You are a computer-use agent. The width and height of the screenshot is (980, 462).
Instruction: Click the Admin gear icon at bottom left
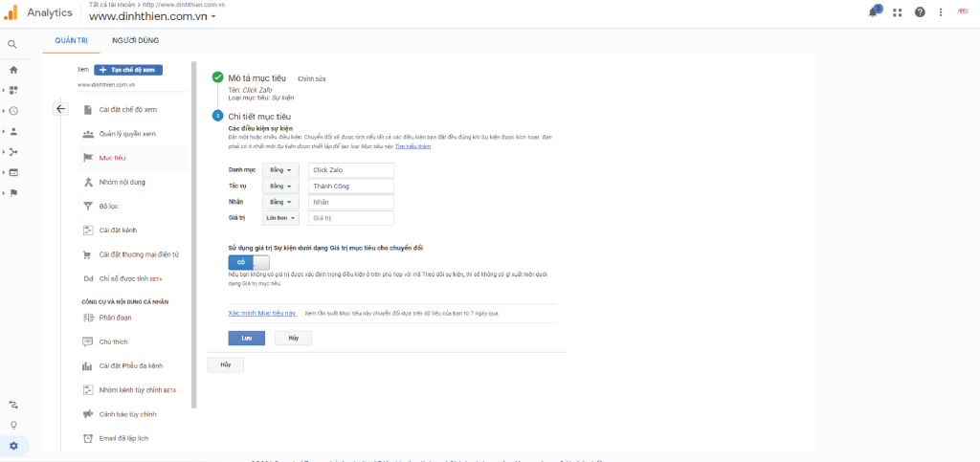coord(13,446)
